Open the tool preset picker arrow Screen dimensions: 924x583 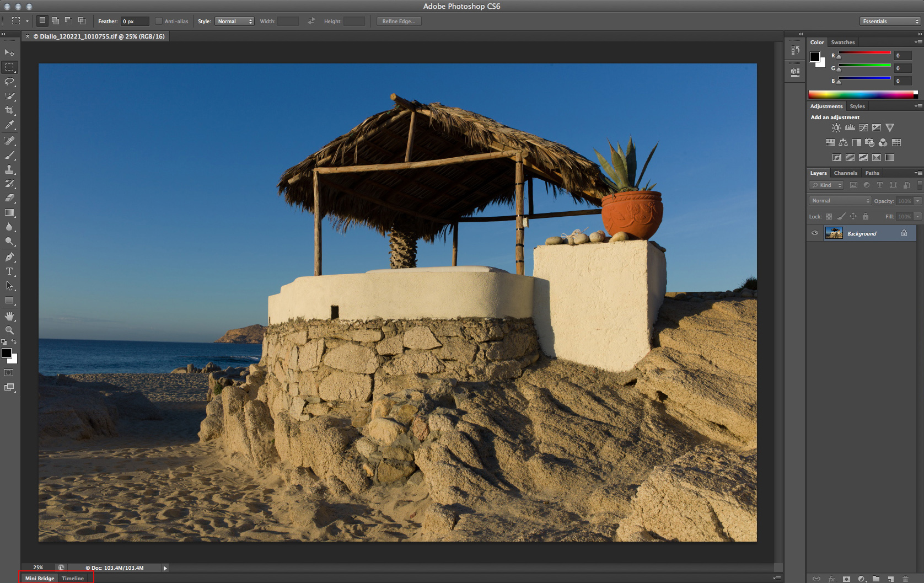[27, 22]
